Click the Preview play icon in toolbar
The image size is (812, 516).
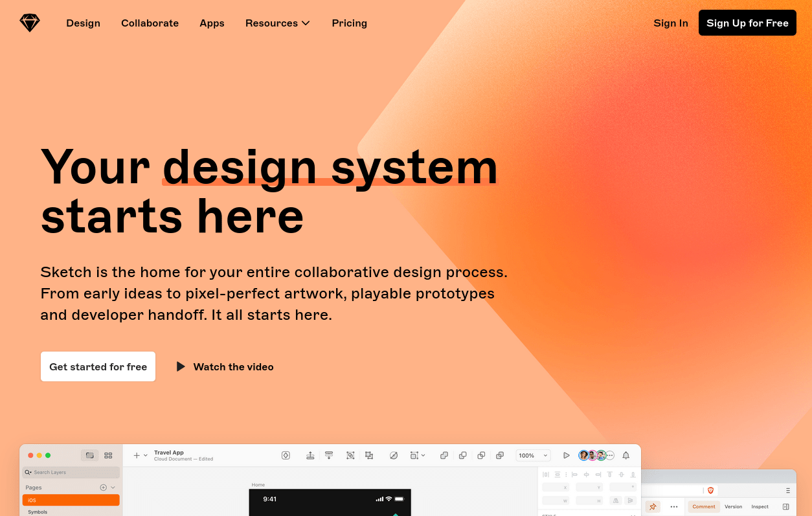tap(567, 455)
